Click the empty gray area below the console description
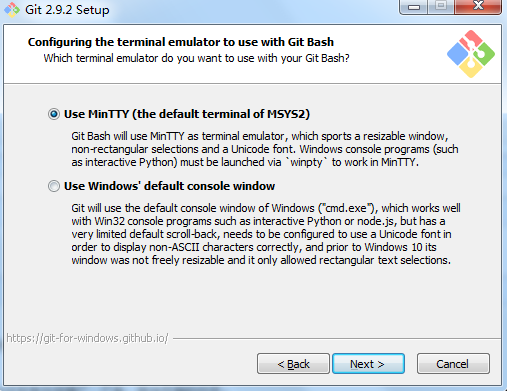The width and height of the screenshot is (507, 391). 252,298
